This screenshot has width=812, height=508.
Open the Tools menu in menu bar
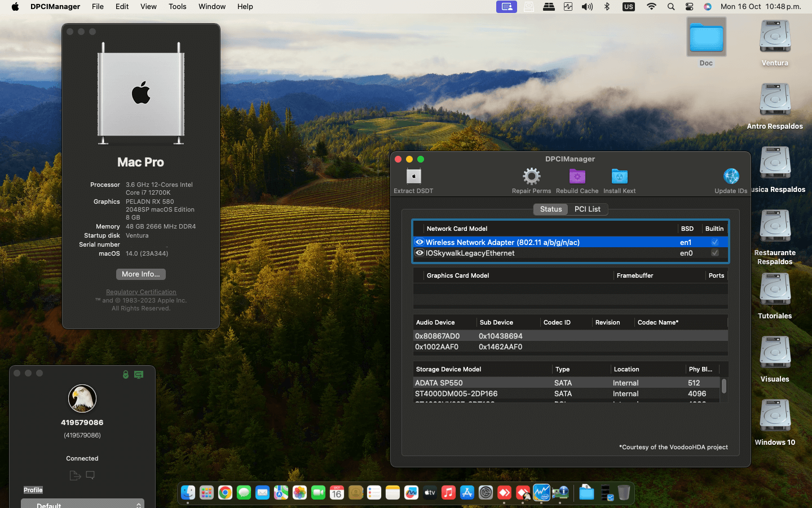coord(177,7)
